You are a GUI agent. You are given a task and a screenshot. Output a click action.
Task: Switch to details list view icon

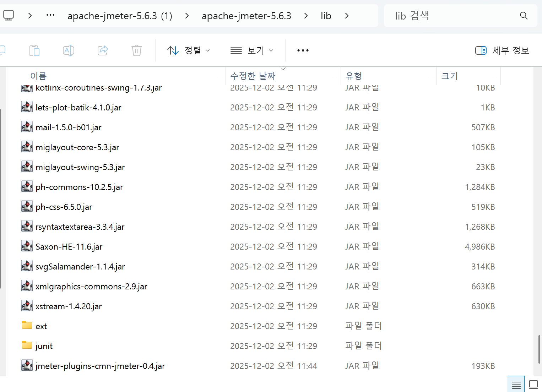point(516,385)
